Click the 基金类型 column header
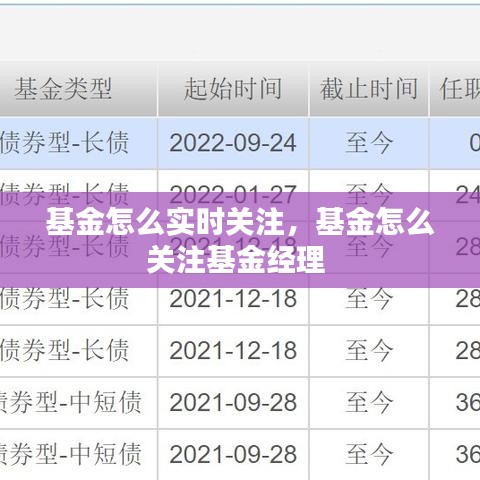The image size is (480, 480). 63,89
